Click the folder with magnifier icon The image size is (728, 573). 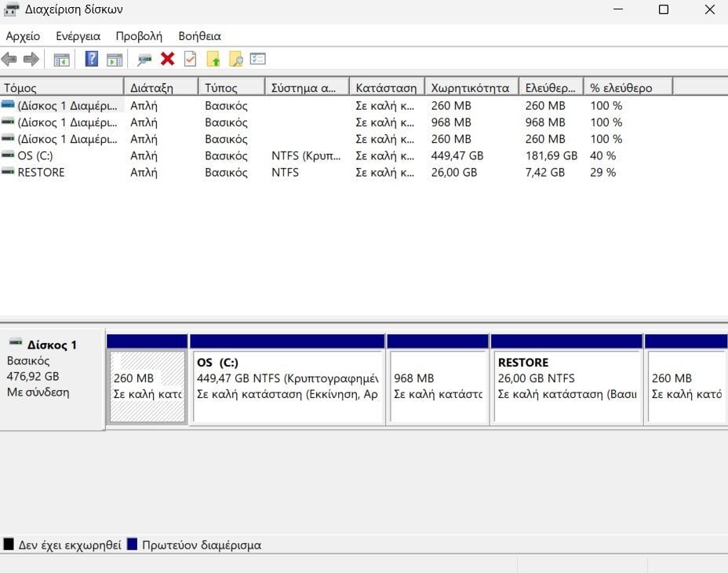pyautogui.click(x=236, y=59)
